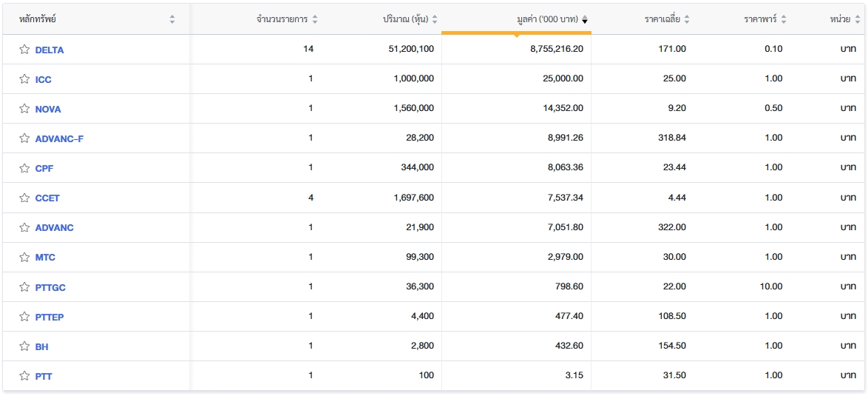Toggle watchlist star for PTTGC
The height and width of the screenshot is (396, 868).
point(24,287)
